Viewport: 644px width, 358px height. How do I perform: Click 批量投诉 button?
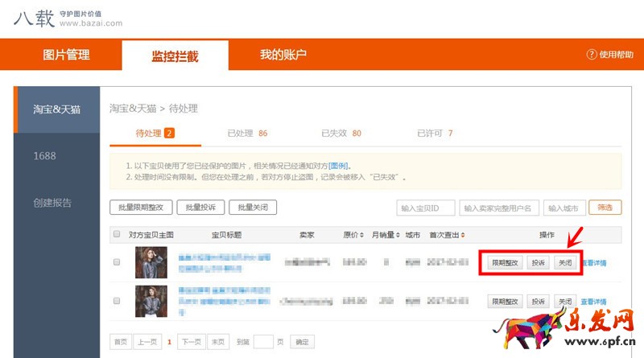click(x=200, y=208)
